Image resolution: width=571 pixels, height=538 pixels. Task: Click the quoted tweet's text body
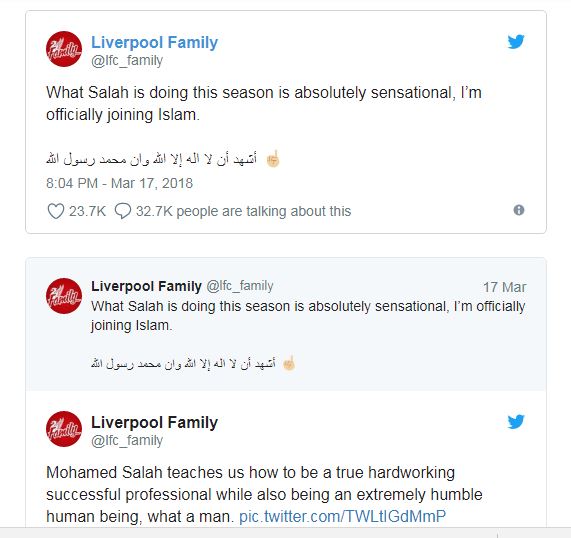point(308,316)
